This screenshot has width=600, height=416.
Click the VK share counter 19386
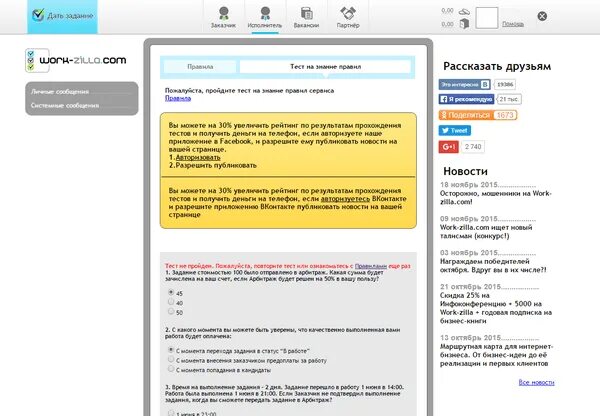(x=505, y=85)
